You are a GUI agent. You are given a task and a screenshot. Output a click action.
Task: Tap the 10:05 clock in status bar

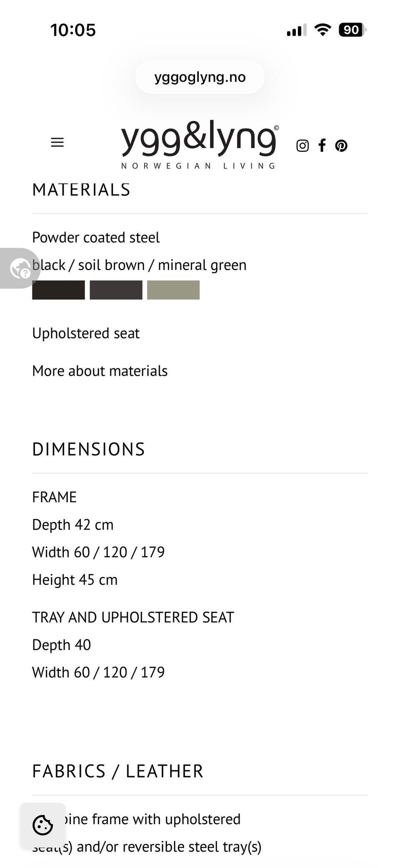point(73,30)
